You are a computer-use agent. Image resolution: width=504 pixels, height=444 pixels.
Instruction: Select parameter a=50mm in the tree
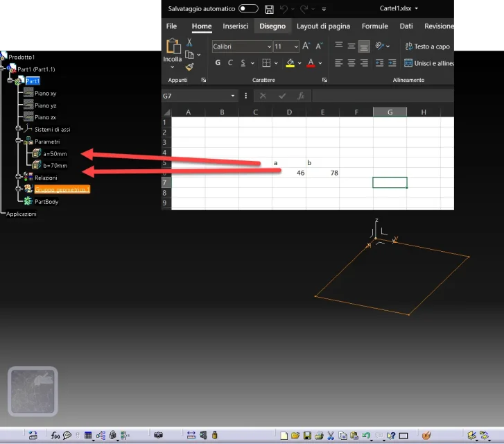click(x=55, y=153)
